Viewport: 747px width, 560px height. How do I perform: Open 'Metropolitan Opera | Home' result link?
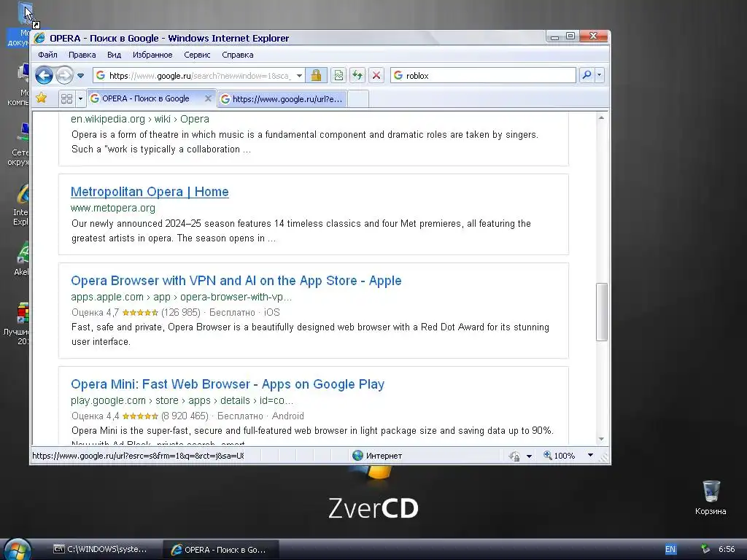[x=150, y=192]
